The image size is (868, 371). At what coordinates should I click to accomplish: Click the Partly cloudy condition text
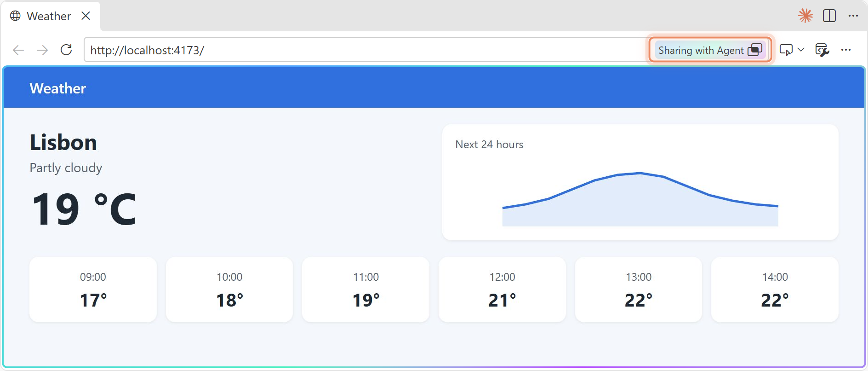pyautogui.click(x=66, y=168)
